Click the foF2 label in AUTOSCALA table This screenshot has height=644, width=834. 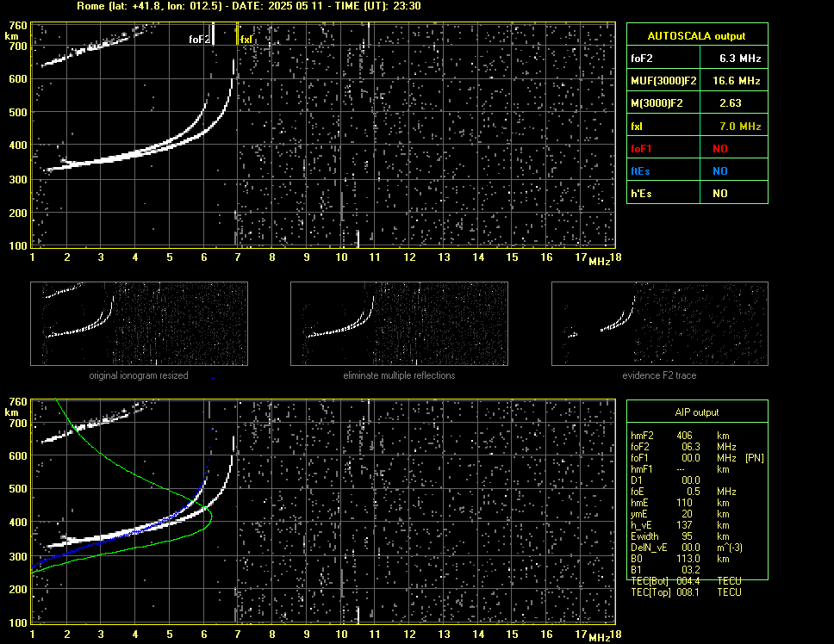click(642, 59)
